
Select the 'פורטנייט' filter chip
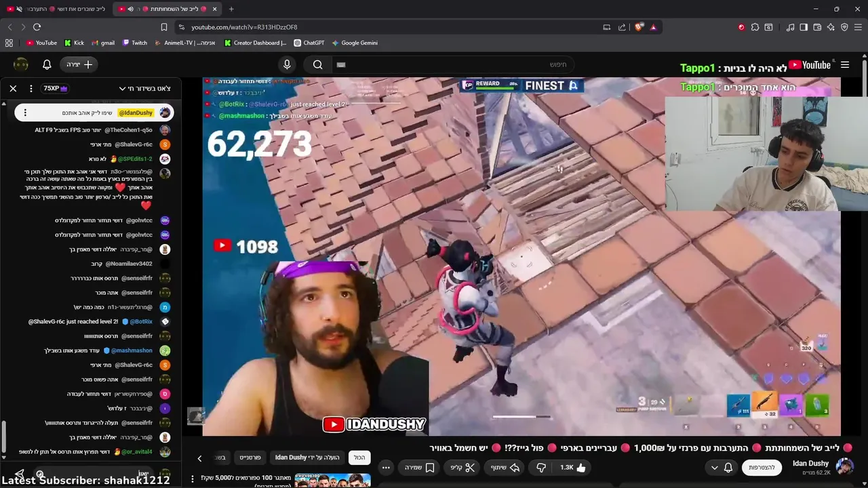(x=250, y=457)
